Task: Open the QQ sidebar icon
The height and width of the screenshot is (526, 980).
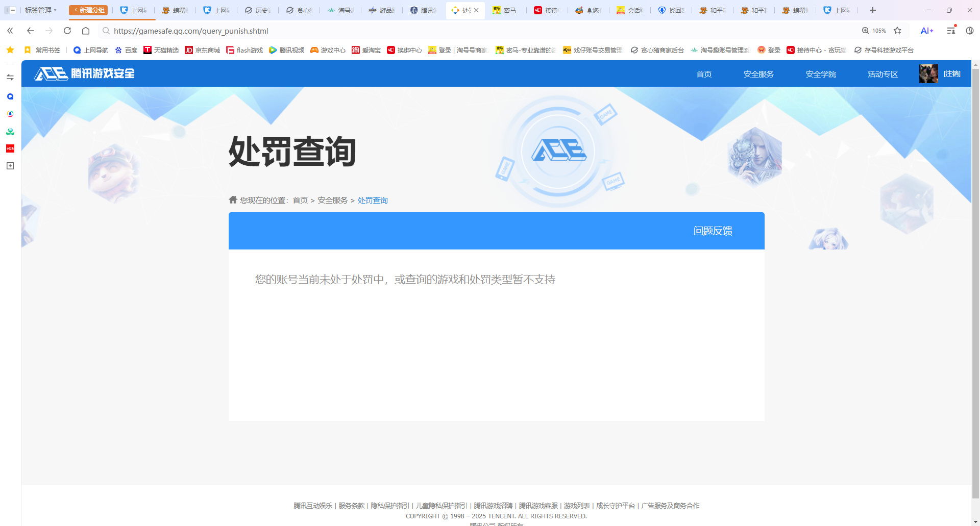Action: (10, 96)
